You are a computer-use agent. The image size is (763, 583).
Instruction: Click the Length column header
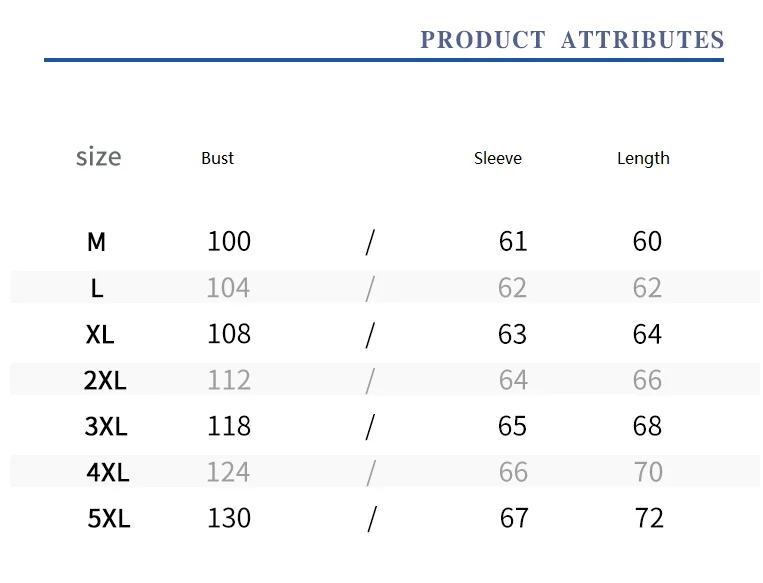pyautogui.click(x=643, y=159)
